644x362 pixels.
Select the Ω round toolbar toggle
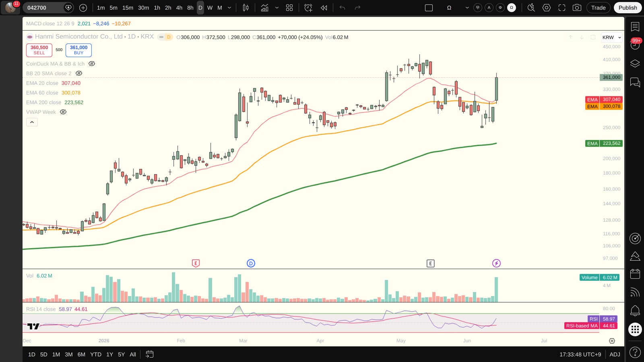[x=512, y=8]
